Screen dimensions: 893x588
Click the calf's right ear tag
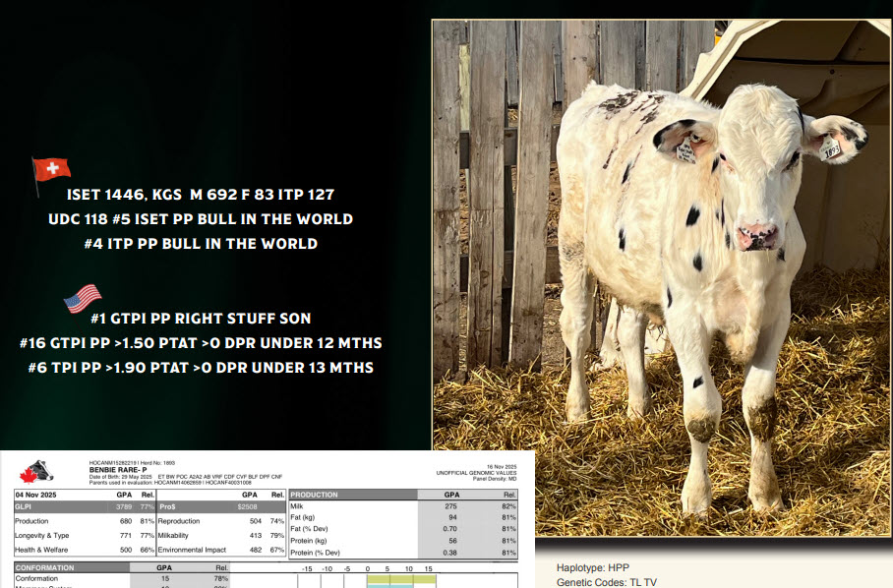(831, 148)
